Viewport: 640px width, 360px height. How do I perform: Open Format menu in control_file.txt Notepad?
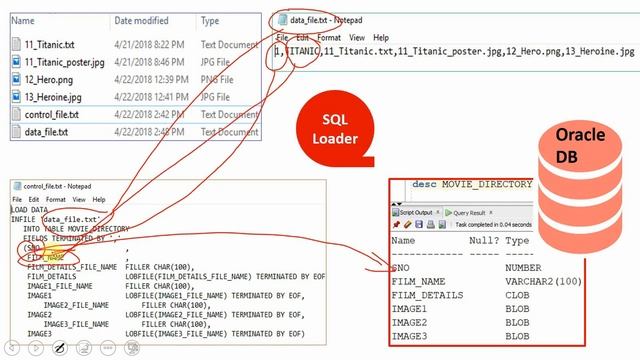pos(56,199)
